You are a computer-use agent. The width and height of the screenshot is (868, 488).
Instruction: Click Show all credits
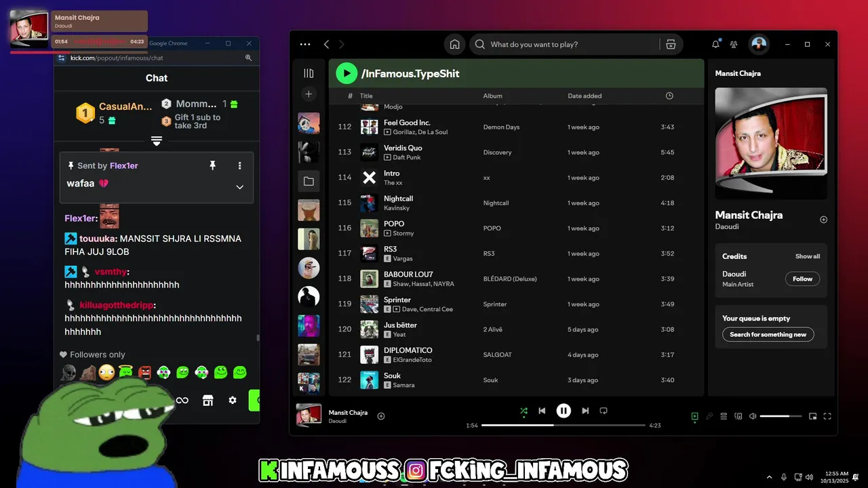[808, 256]
